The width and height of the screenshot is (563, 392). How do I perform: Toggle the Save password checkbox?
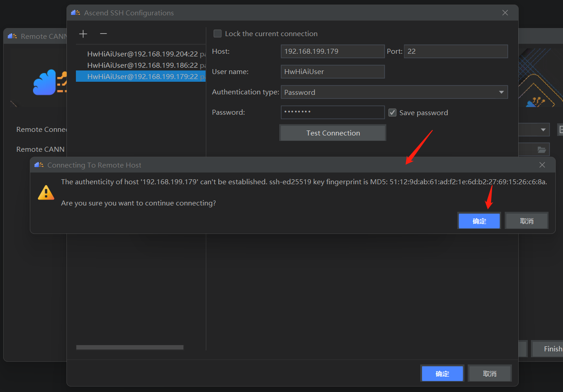[393, 112]
